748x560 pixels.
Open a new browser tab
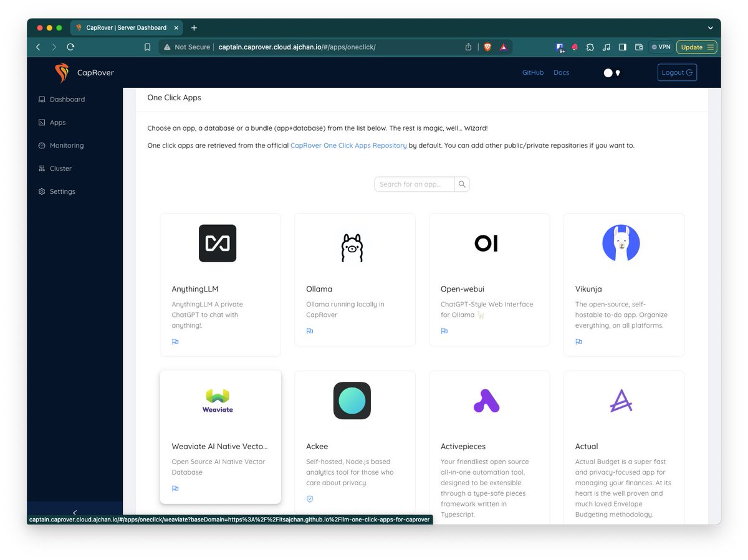[x=194, y=28]
